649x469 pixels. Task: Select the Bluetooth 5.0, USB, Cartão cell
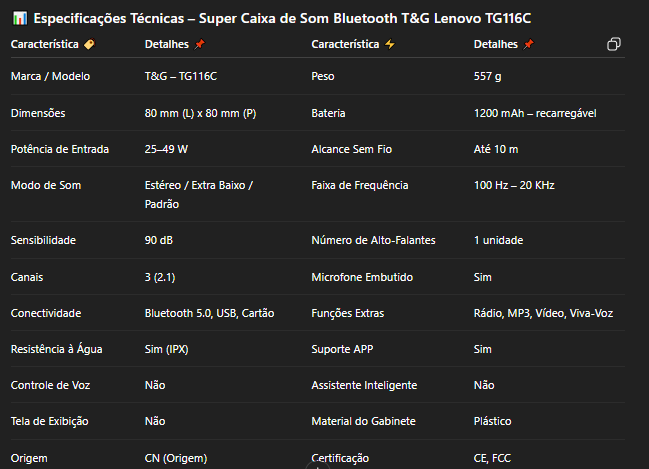[209, 313]
